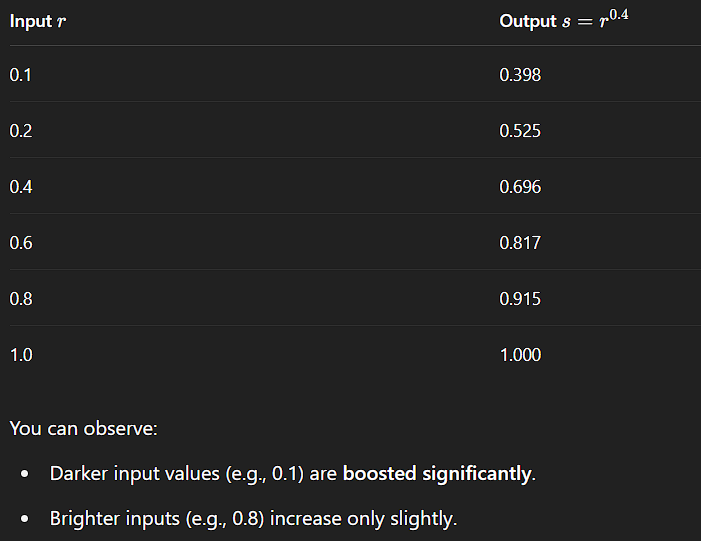Click the output value 0.525
The height and width of the screenshot is (541, 701).
tap(520, 131)
